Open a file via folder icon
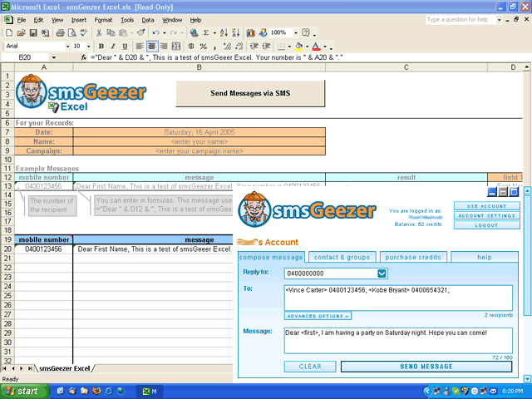Viewport: 532px width, 399px height. pos(21,33)
